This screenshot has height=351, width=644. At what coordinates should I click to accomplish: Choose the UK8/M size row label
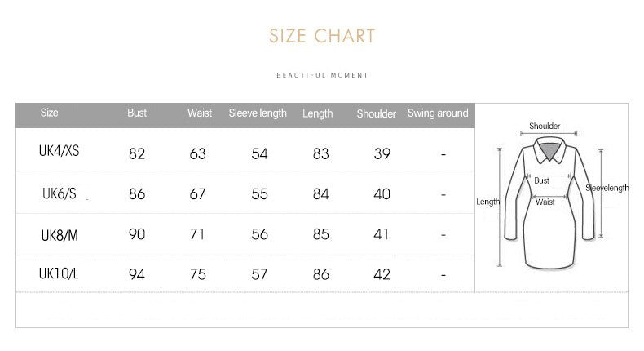[60, 235]
